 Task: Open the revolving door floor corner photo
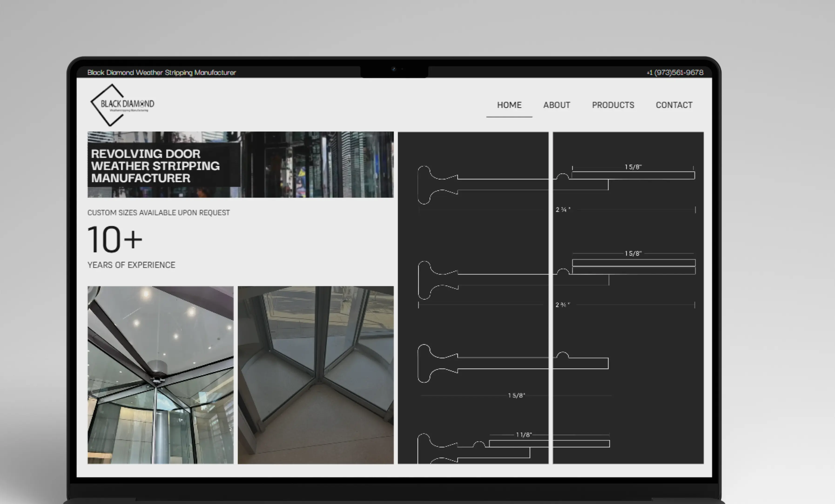tap(316, 375)
